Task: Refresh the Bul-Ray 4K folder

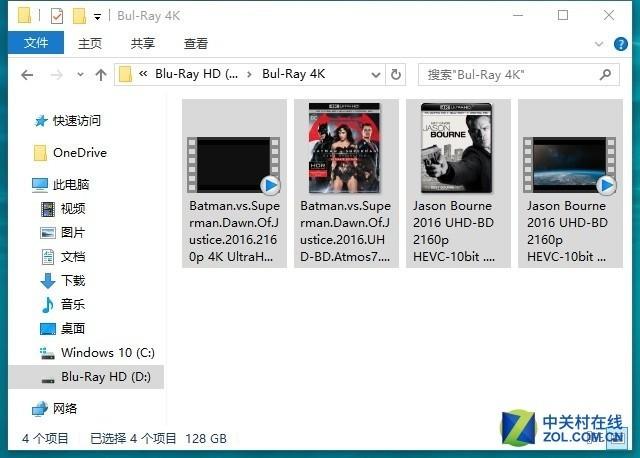Action: [396, 75]
